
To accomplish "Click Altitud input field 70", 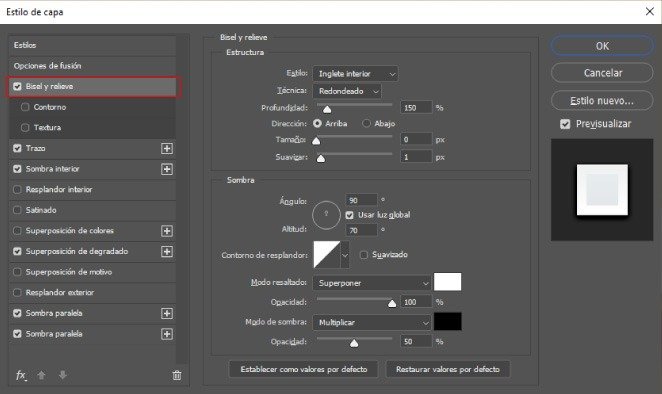I will click(x=361, y=230).
